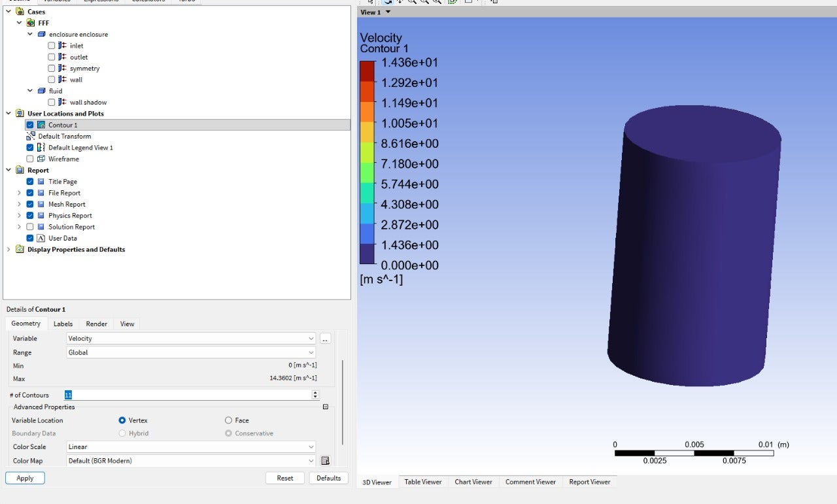Enable the symmetry boundary checkbox
The image size is (837, 504).
click(x=52, y=68)
